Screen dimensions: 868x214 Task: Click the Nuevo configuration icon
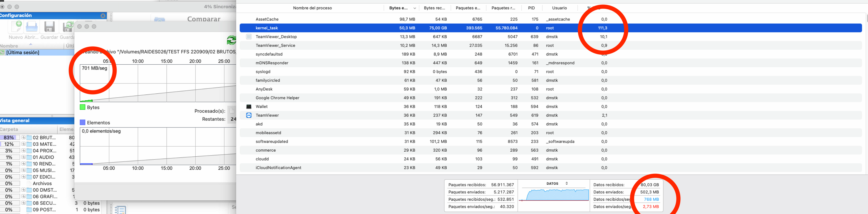tap(16, 27)
